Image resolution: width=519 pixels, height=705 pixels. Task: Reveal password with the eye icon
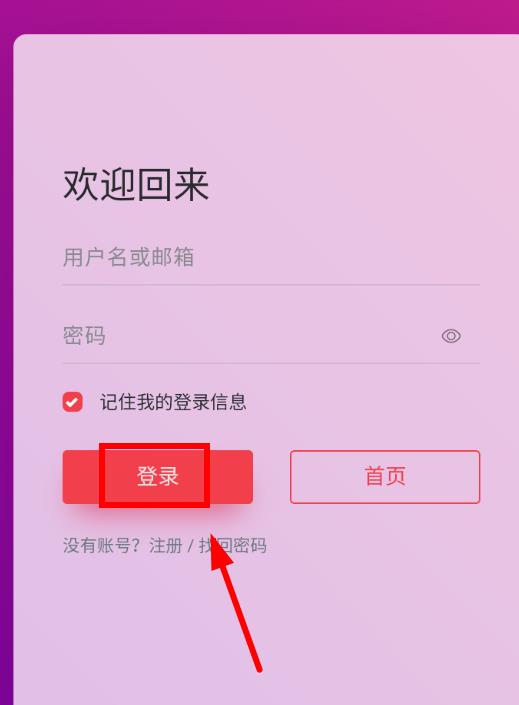451,336
